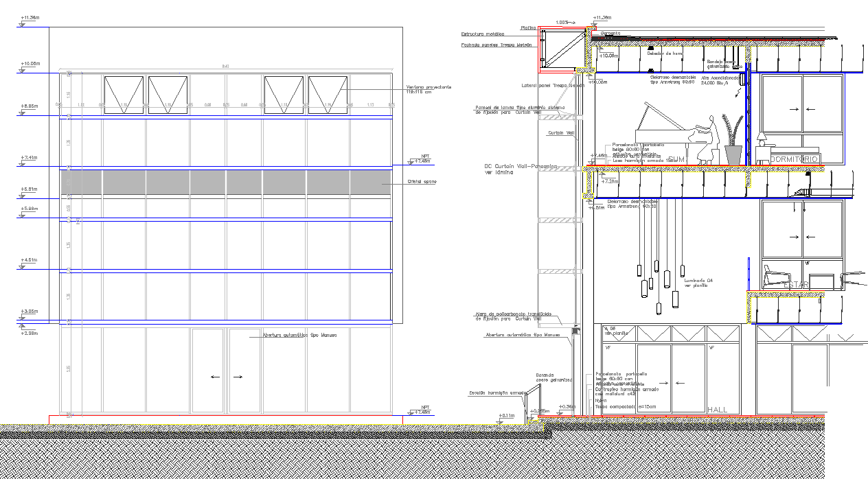Select the "Luminaria 04" annotation label

pos(699,283)
